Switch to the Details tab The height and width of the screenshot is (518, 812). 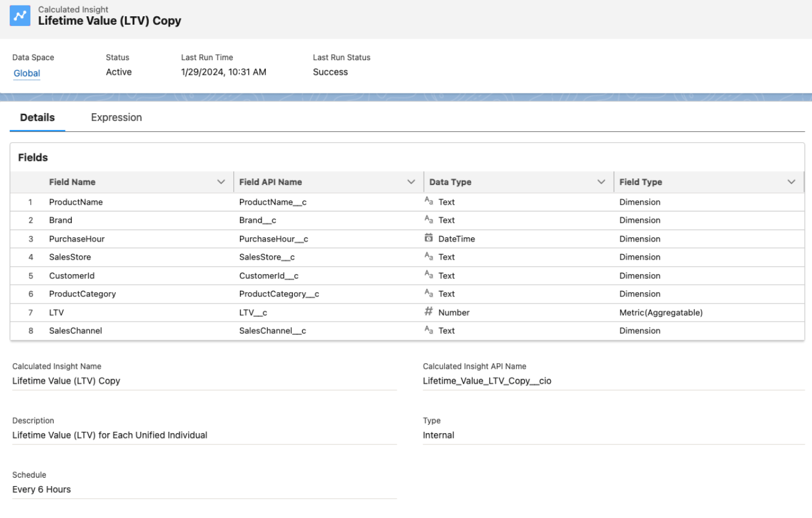(x=37, y=117)
